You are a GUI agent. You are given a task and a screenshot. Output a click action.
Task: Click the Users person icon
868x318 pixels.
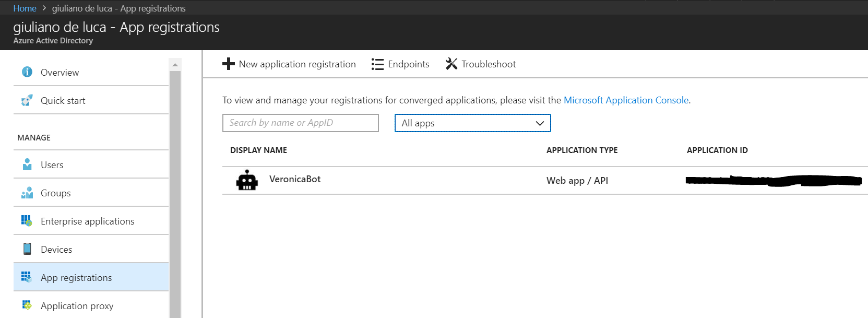[27, 164]
